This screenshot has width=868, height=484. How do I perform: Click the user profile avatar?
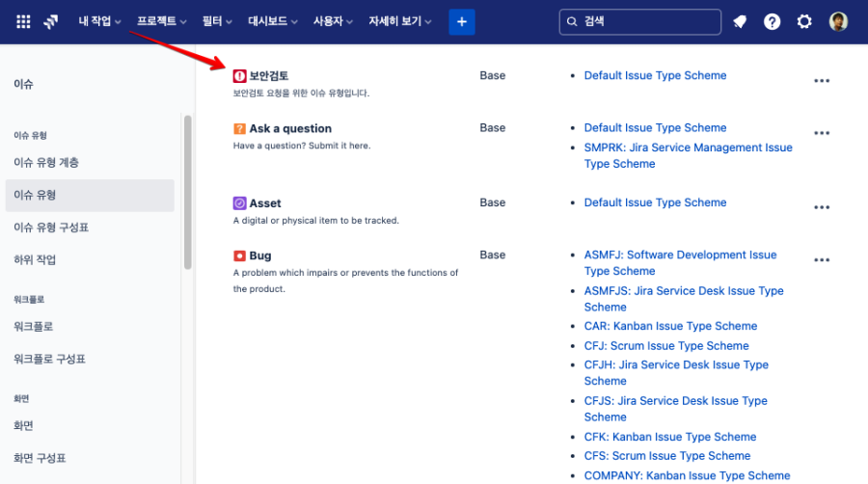click(x=838, y=21)
